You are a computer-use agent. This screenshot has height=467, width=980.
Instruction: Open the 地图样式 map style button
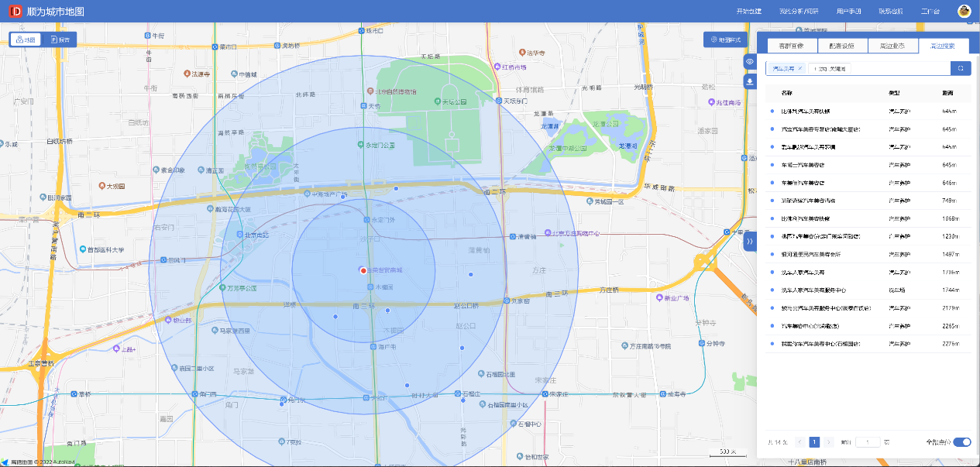tap(724, 39)
